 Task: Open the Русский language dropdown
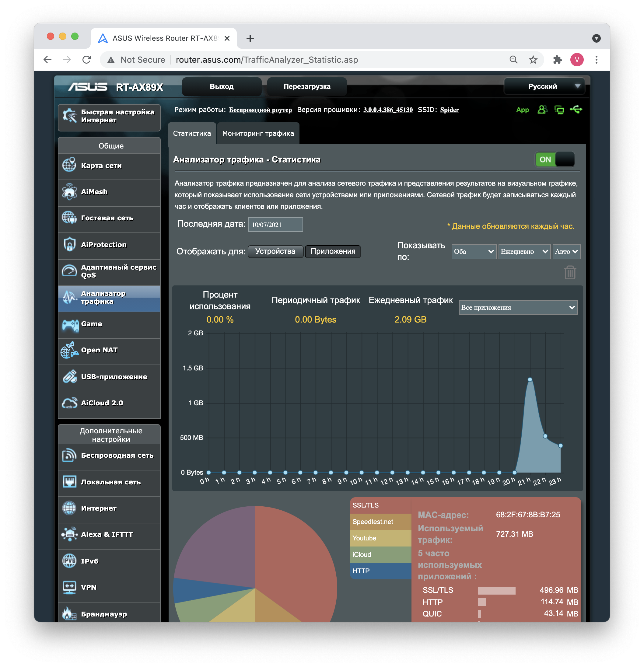coord(544,86)
